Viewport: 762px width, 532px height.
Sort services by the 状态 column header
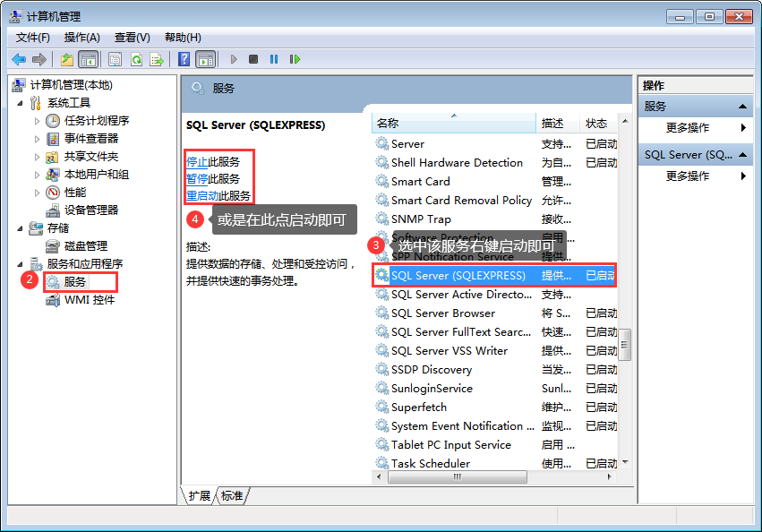599,124
